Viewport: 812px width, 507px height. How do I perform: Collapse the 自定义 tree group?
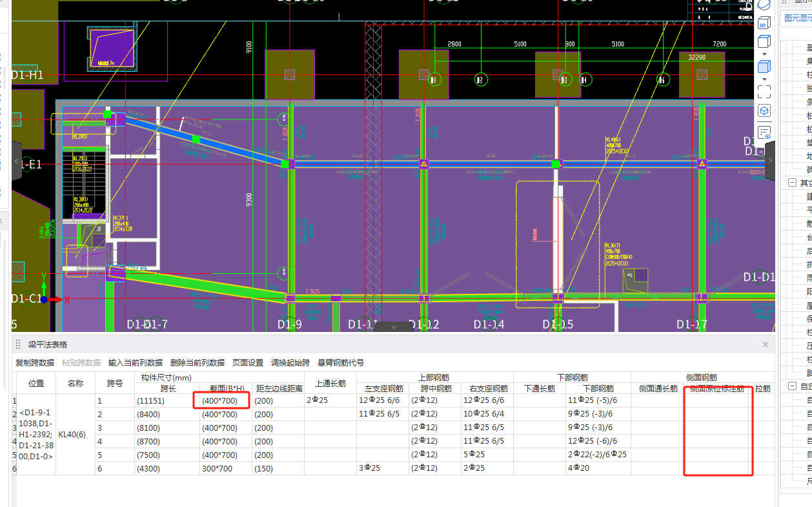click(792, 386)
